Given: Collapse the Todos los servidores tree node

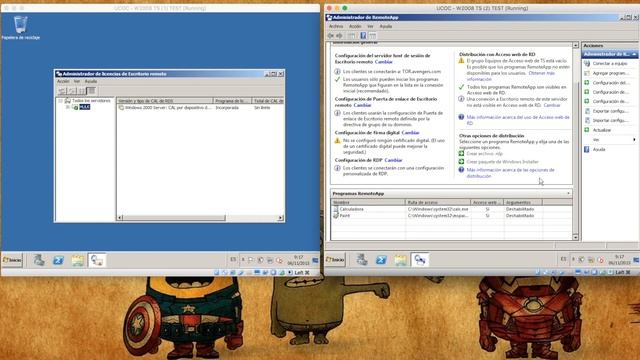Looking at the screenshot, I should tap(60, 100).
